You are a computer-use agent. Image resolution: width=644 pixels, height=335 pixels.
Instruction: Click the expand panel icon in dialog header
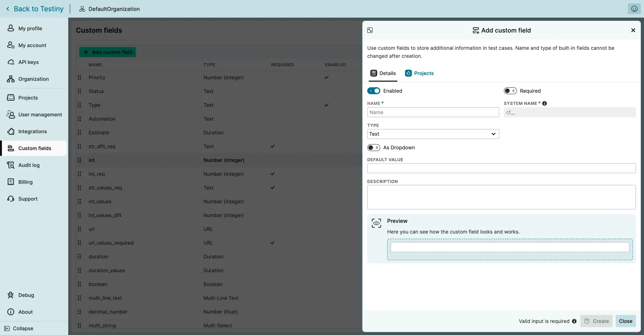[x=370, y=30]
